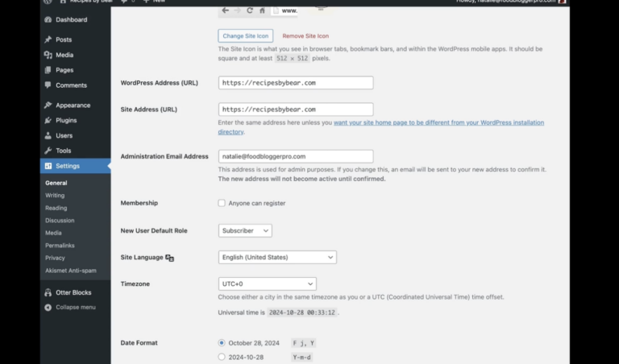Focus the Administration Email Address field

pyautogui.click(x=296, y=156)
